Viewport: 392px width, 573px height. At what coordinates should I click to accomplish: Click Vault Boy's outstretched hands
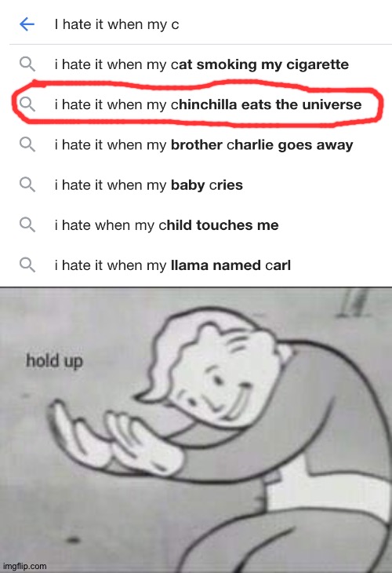(x=113, y=435)
